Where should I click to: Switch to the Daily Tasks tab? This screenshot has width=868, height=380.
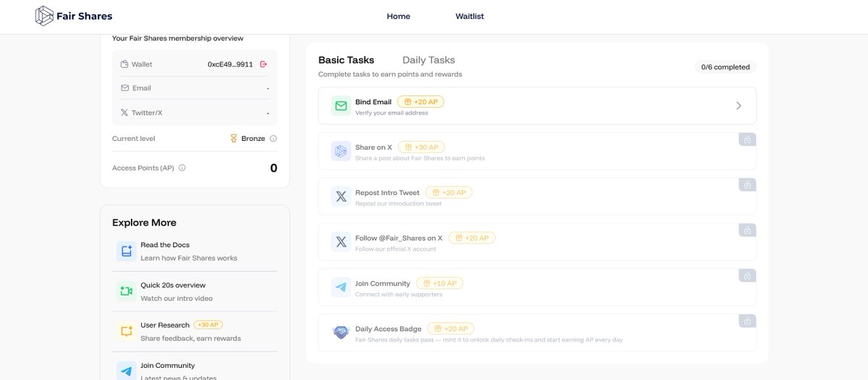coord(428,60)
